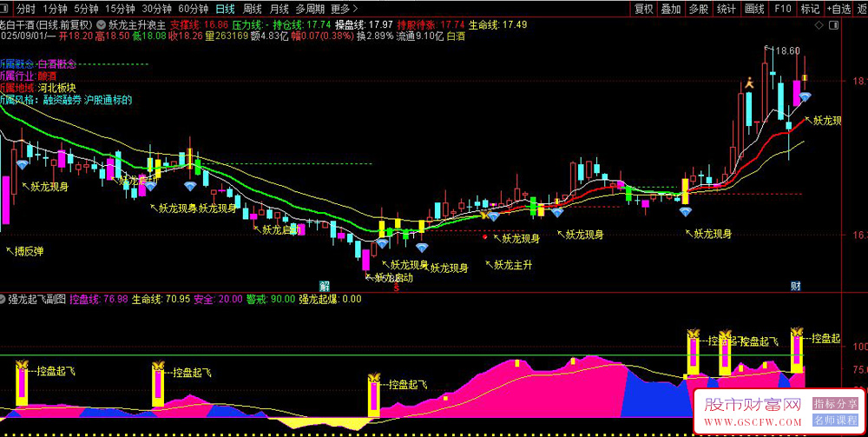This screenshot has height=437, width=868.
Task: Expand the 更多 > periods menu
Action: (345, 9)
